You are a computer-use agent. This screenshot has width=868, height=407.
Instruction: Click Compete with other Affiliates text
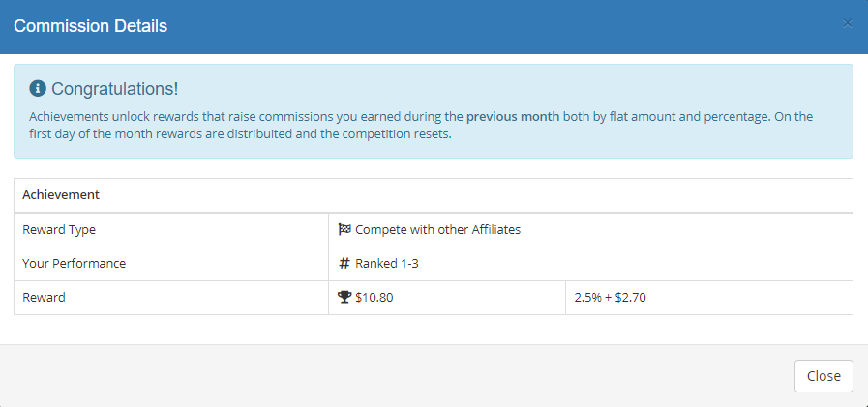click(x=438, y=229)
